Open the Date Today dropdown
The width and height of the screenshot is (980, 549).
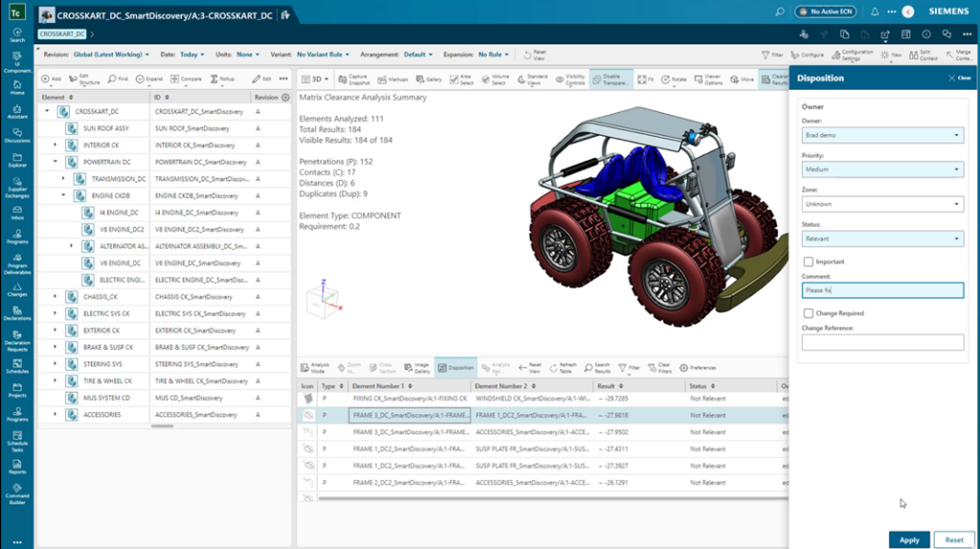point(191,55)
